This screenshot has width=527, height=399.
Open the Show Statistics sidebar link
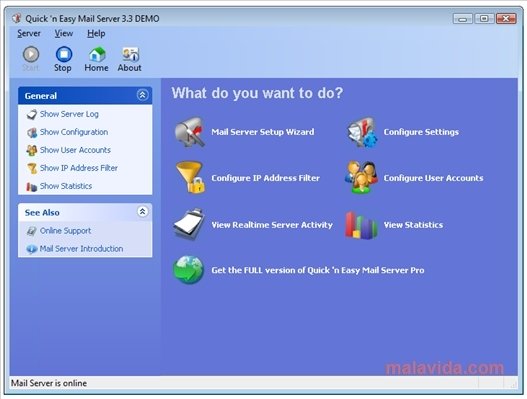66,186
